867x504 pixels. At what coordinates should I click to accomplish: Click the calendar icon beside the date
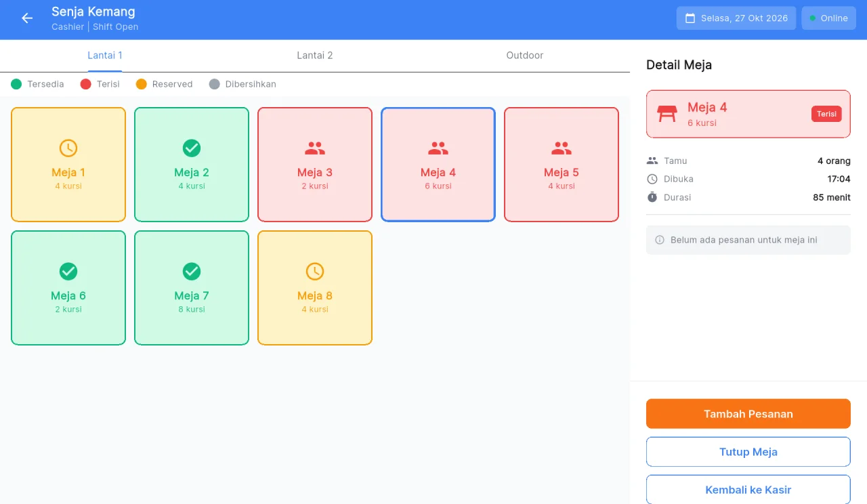point(690,18)
